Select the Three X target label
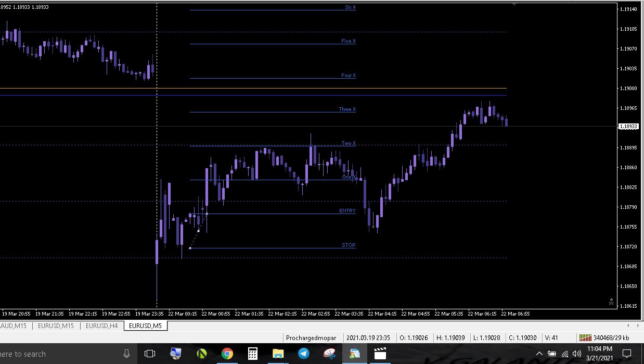Viewport: 644px width, 364px height. pyautogui.click(x=347, y=109)
